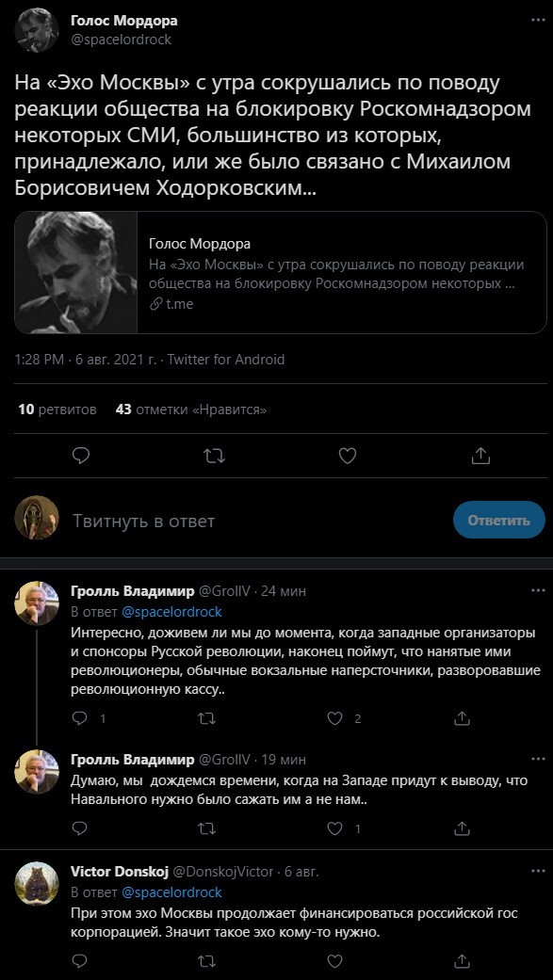Viewport: 553px width, 980px height.
Task: View the 10 ретвитов list
Action: 57,410
